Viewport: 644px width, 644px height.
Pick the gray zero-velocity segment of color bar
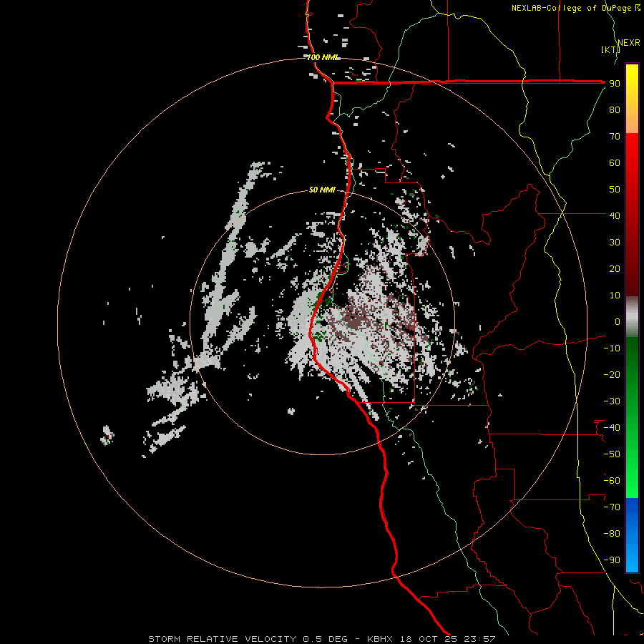point(632,317)
